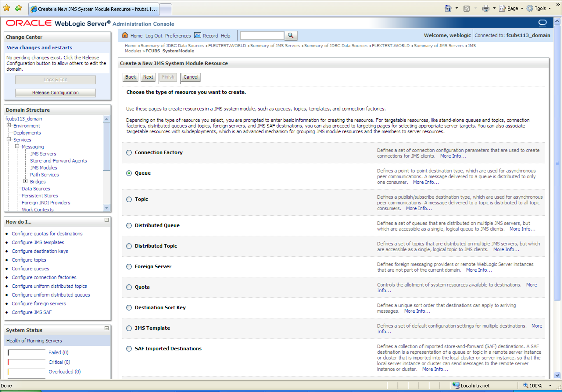Click the fcubs113_domain root node
Screen dimensions: 562x392
24,119
